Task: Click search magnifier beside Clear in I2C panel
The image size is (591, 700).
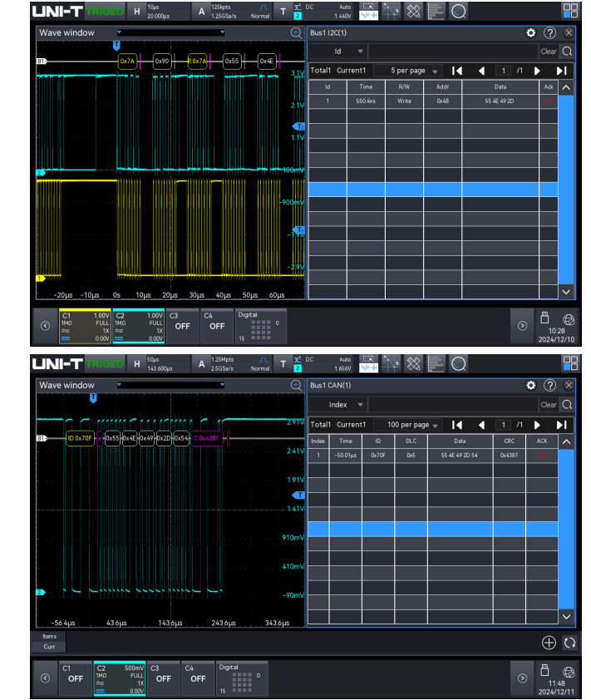Action: click(567, 52)
